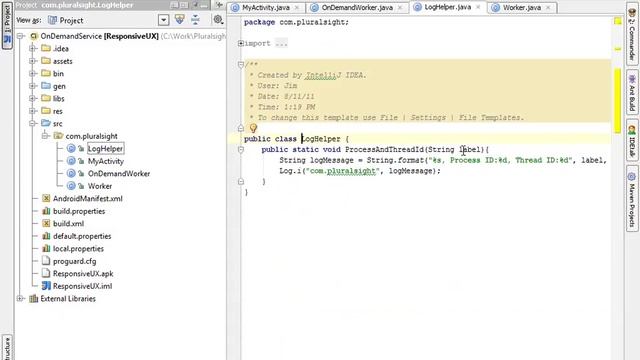The width and height of the screenshot is (640, 360).
Task: Close the Worker.java tab
Action: tap(548, 8)
